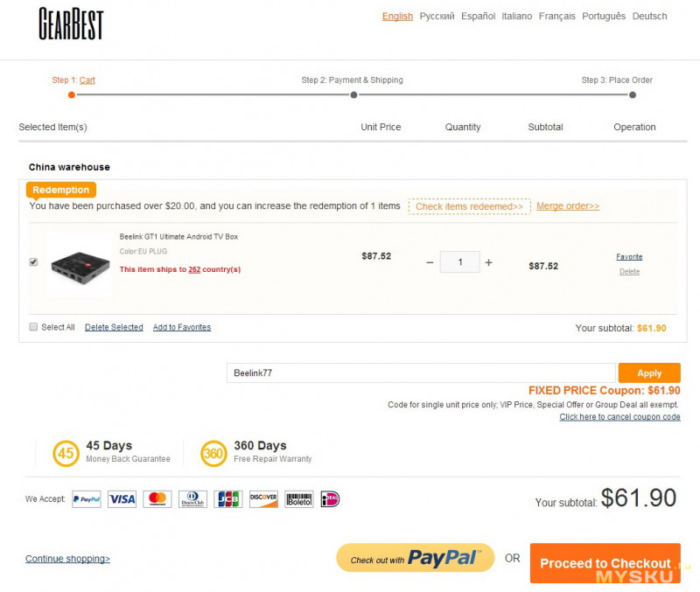Switch language to Русский

coord(437,16)
